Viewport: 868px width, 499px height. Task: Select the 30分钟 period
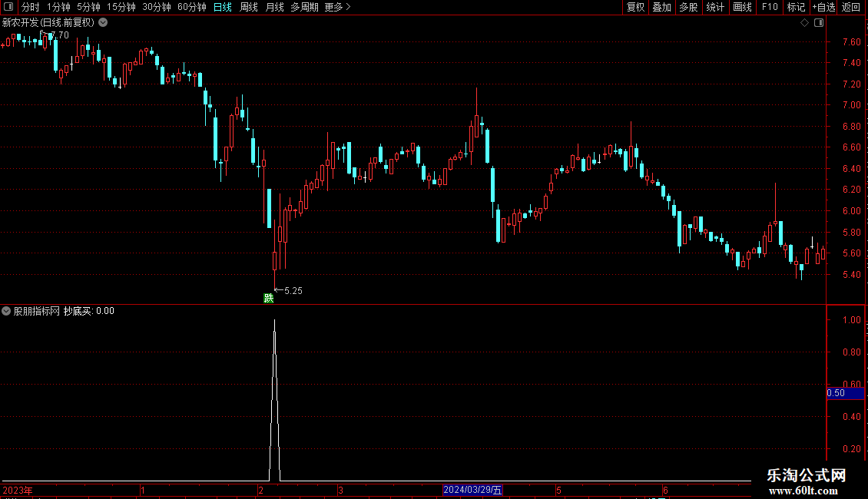pos(157,7)
